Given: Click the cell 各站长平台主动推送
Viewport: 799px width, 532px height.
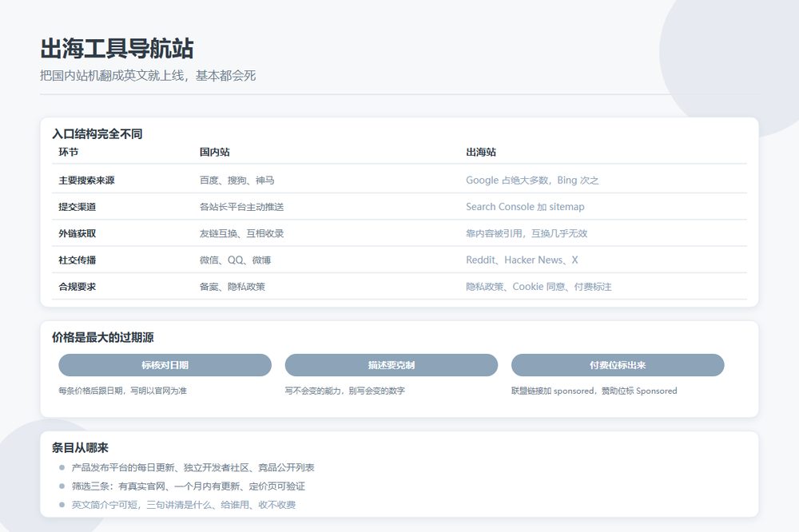Looking at the screenshot, I should pos(241,207).
